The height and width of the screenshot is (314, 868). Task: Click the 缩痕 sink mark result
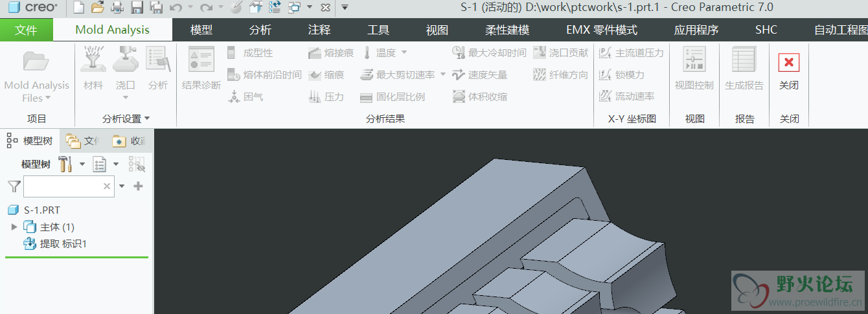(326, 74)
